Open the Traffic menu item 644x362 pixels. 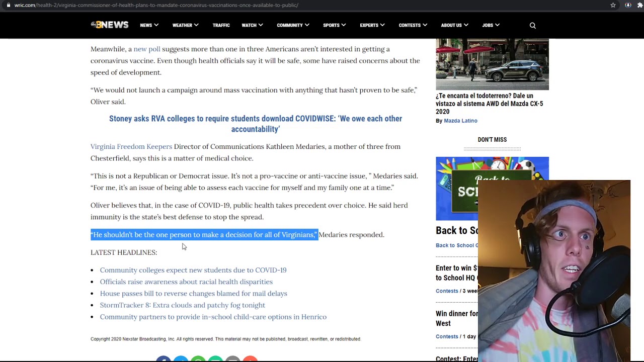[221, 25]
